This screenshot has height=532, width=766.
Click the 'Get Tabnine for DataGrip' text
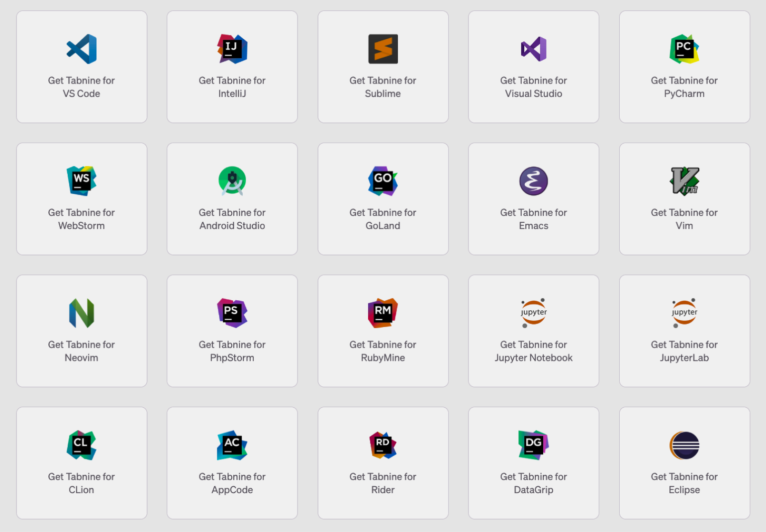point(534,483)
